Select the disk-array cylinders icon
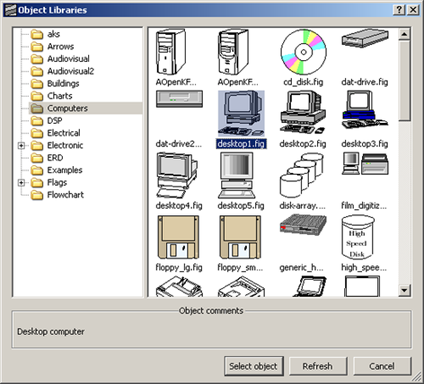Screen dimensions: 424x384 (x=301, y=175)
